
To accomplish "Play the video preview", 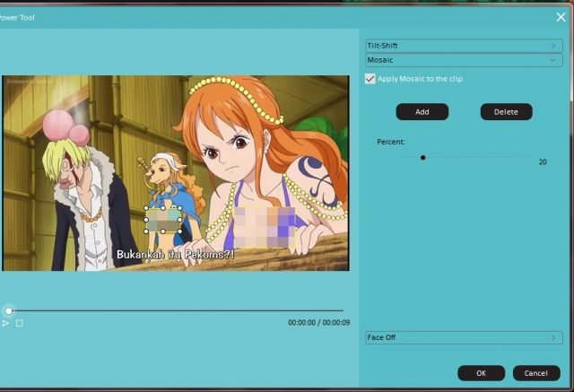I will 5,323.
